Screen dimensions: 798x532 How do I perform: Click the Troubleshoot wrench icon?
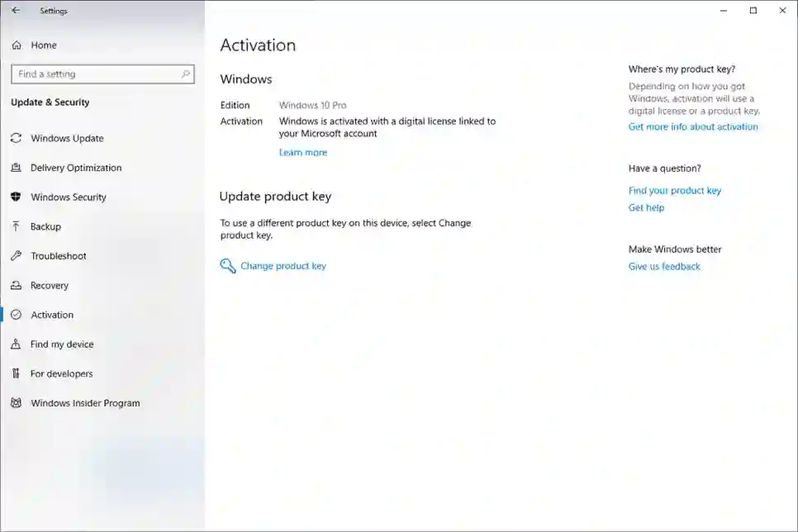(17, 255)
